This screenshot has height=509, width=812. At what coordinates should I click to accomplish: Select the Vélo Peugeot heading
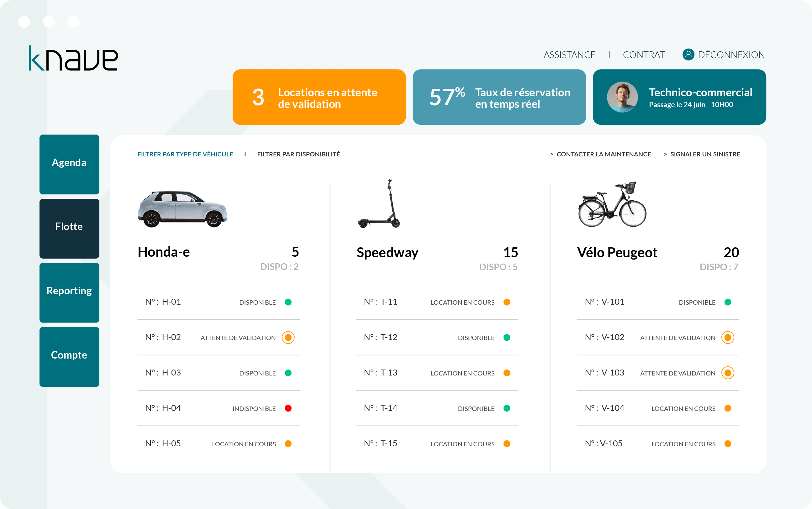(x=617, y=253)
